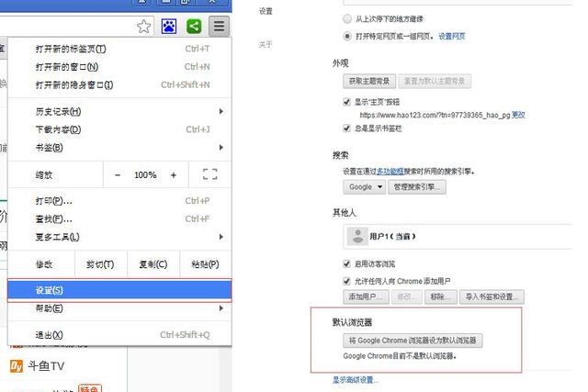Open 设置(S) from the menu
The height and width of the screenshot is (392, 588).
click(x=119, y=290)
